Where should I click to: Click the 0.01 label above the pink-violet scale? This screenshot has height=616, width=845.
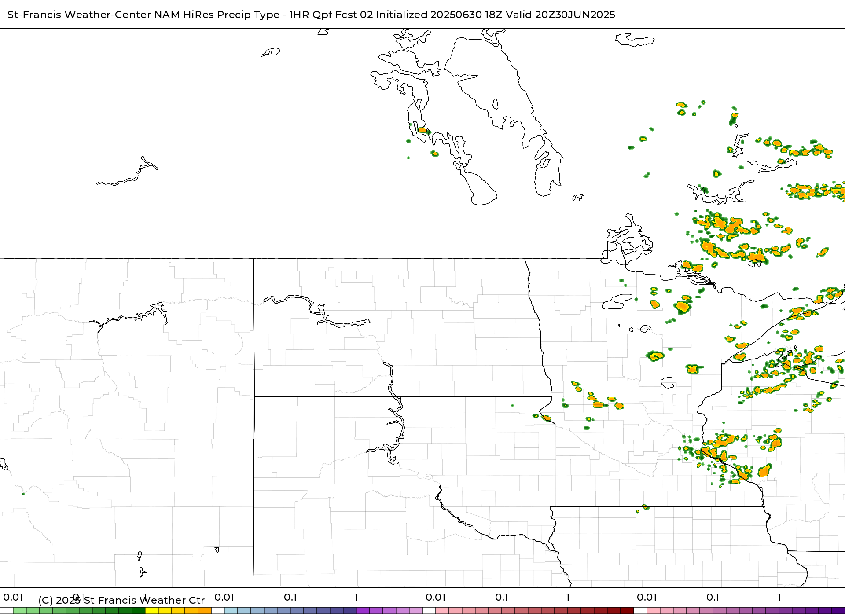pos(647,597)
